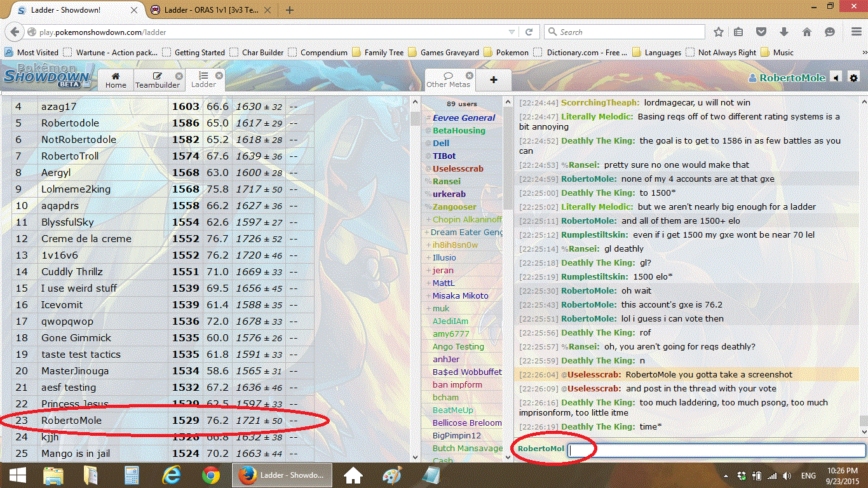Open the Getting Started bookmark
Image resolution: width=868 pixels, height=488 pixels.
click(193, 53)
